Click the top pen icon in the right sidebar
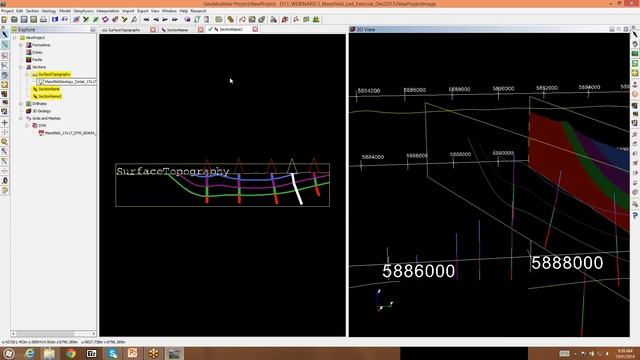 [635, 35]
